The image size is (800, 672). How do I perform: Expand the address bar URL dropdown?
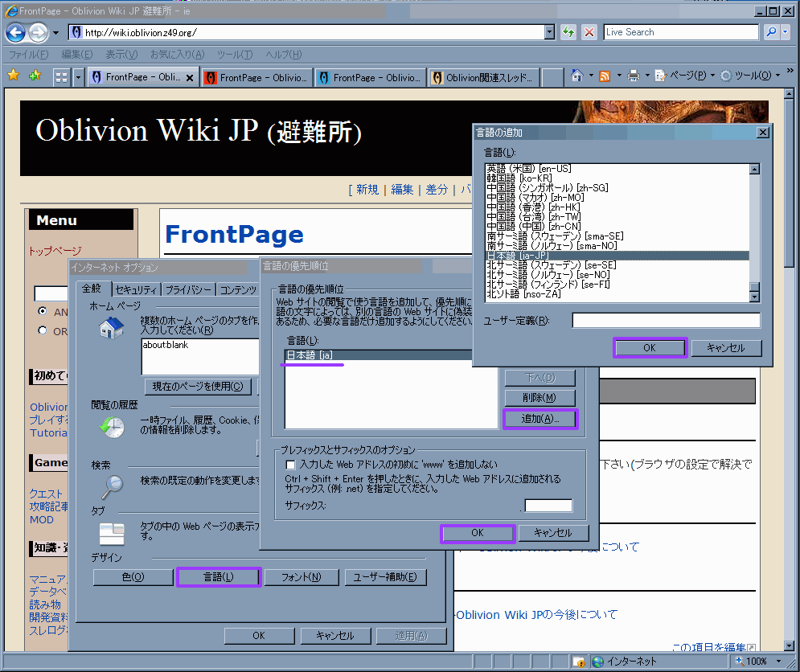coord(549,32)
